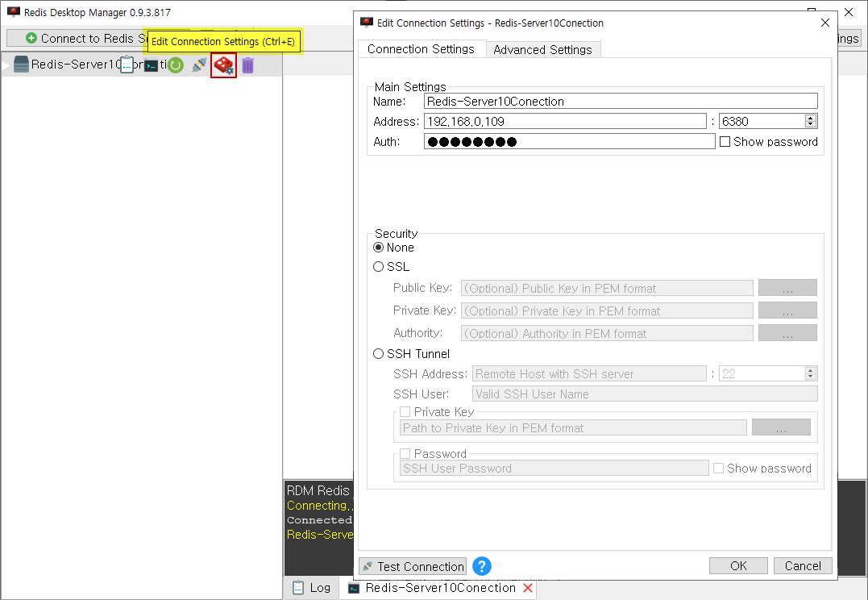
Task: Toggle the SSH Password checkbox
Action: 405,454
